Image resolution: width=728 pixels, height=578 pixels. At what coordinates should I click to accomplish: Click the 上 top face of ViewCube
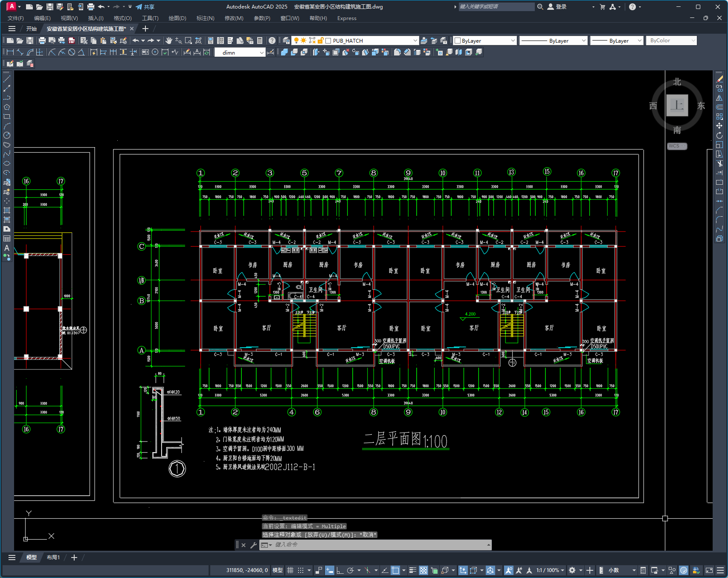[x=677, y=105]
